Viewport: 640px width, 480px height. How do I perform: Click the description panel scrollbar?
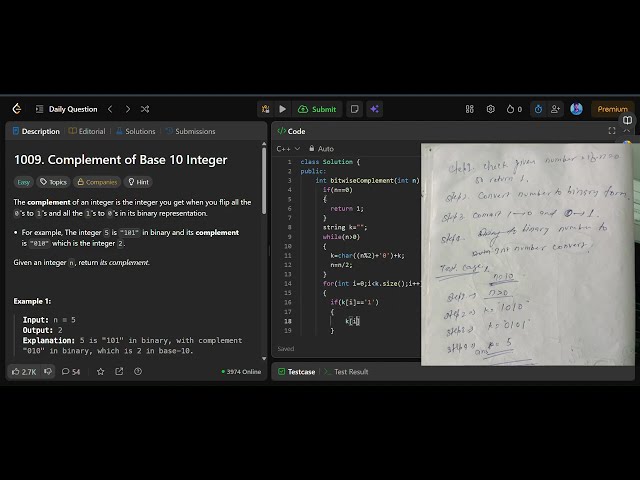coord(264,180)
